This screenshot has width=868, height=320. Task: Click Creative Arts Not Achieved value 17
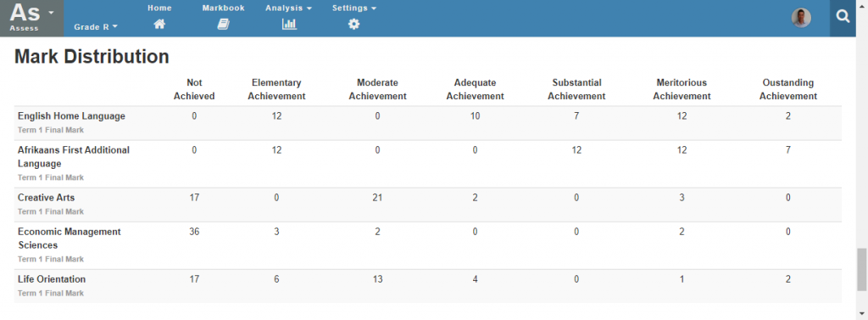[194, 198]
